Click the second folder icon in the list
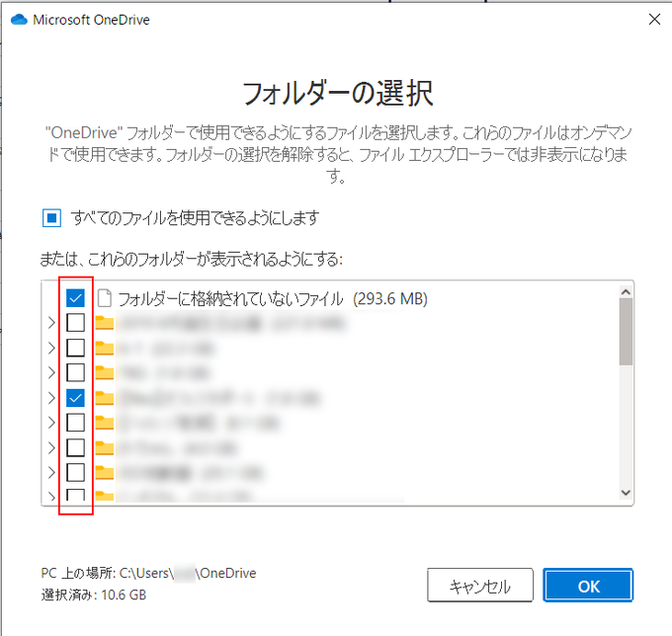The image size is (672, 636). [105, 348]
